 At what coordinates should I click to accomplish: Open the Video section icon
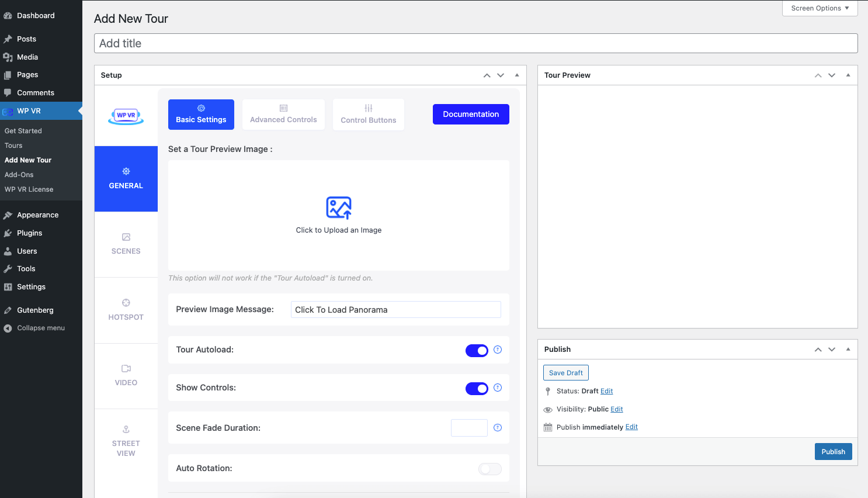tap(126, 369)
